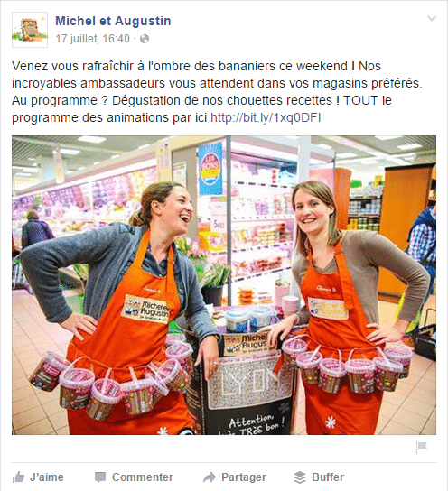The height and width of the screenshot is (491, 448).
Task: Select the Commenter text button
Action: click(143, 477)
